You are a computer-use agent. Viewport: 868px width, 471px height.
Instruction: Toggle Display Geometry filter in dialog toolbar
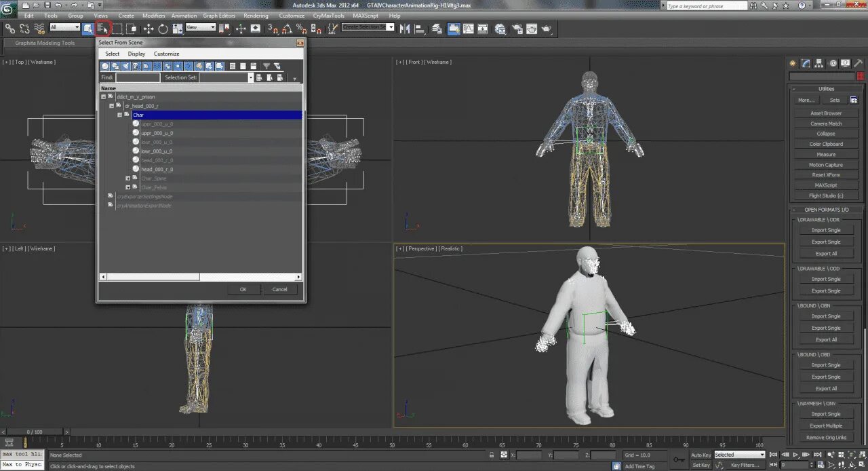pyautogui.click(x=105, y=66)
